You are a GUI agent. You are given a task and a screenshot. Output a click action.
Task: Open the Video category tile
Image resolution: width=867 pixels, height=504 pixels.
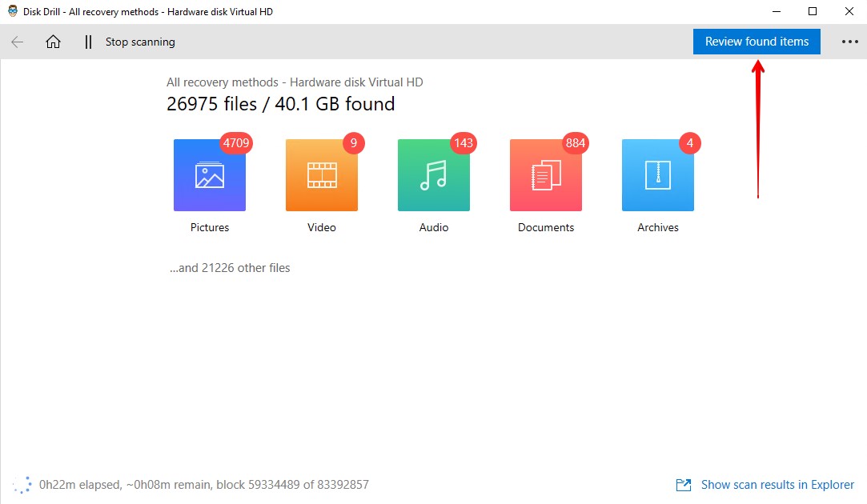pyautogui.click(x=322, y=175)
